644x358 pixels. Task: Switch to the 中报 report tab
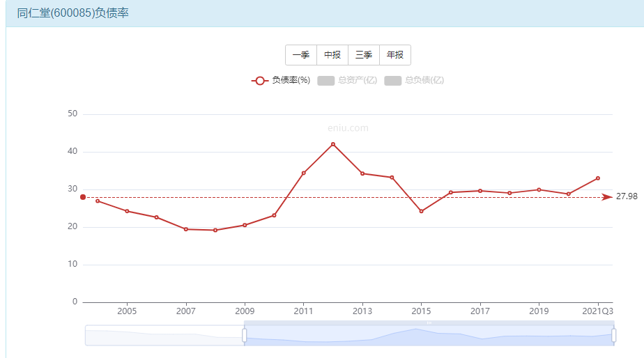332,55
